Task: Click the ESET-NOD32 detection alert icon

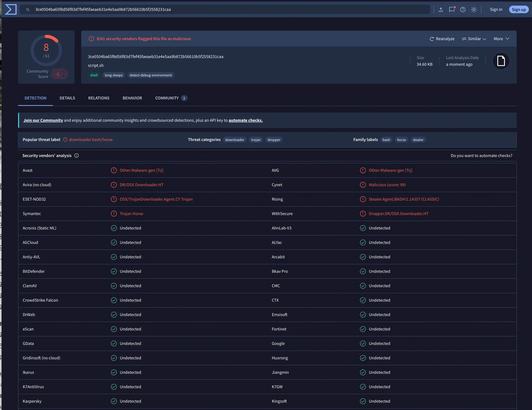Action: click(x=114, y=199)
